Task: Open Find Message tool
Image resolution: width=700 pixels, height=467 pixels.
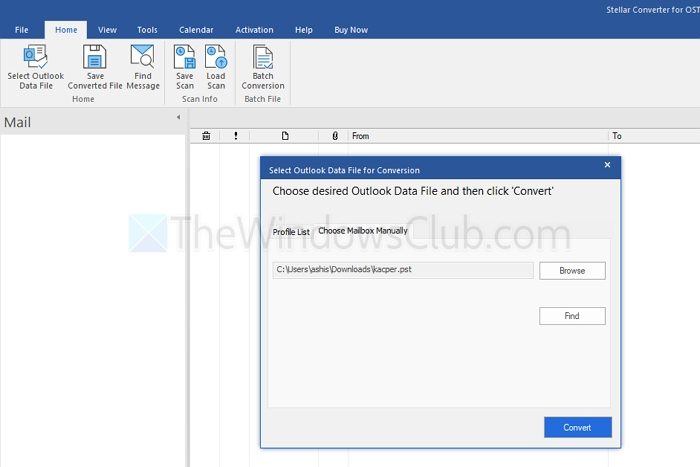Action: pos(142,67)
